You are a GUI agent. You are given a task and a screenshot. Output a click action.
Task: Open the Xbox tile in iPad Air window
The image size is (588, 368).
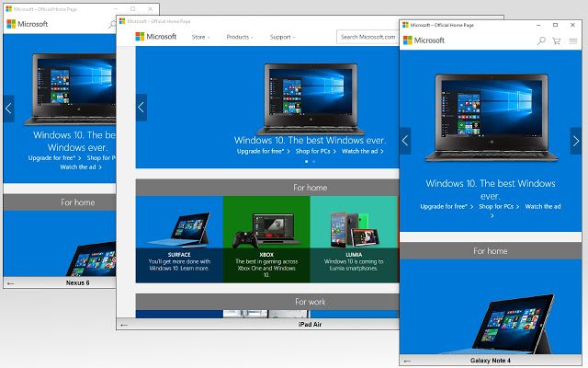click(x=266, y=239)
